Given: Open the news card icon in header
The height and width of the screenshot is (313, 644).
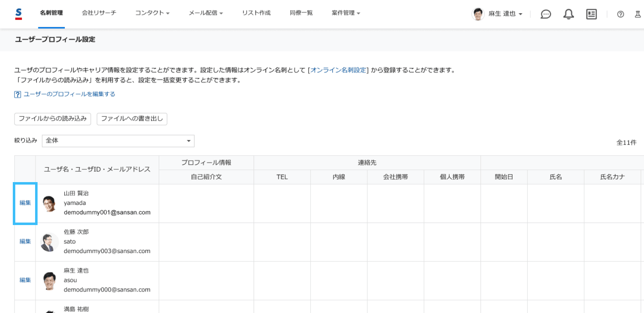Looking at the screenshot, I should click(592, 14).
